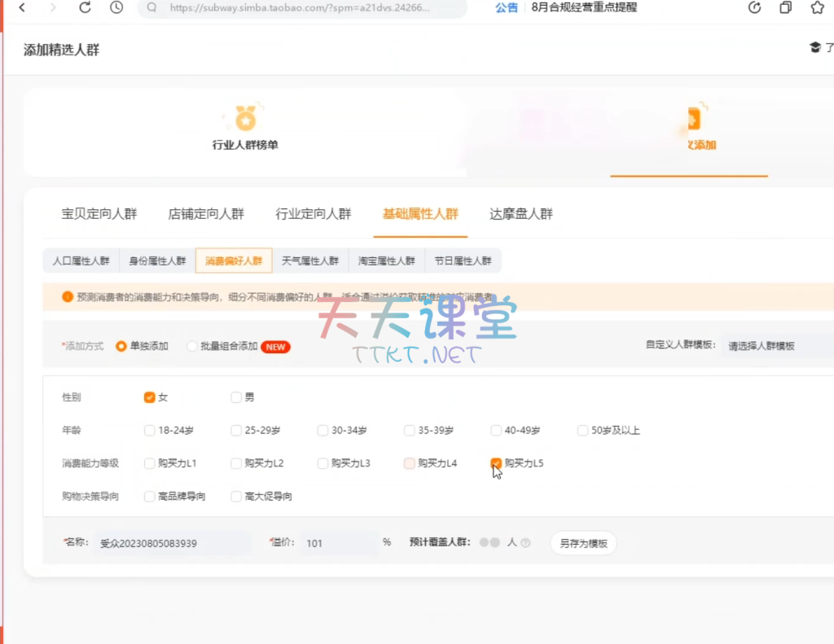
Task: Open the 天气属性人群 sub-tab
Action: (309, 261)
